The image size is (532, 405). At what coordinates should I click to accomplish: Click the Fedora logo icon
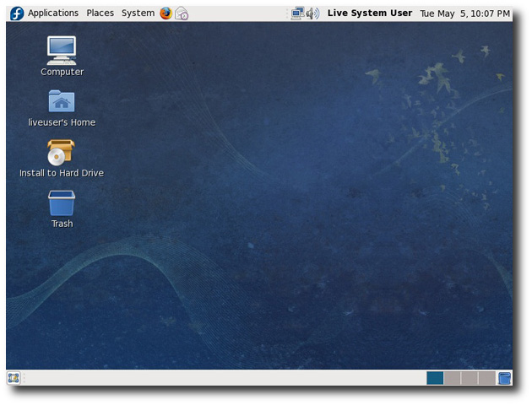point(17,13)
